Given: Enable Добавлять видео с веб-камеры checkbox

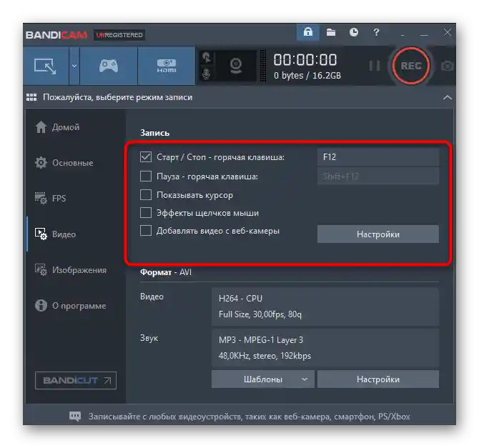Looking at the screenshot, I should click(x=146, y=231).
